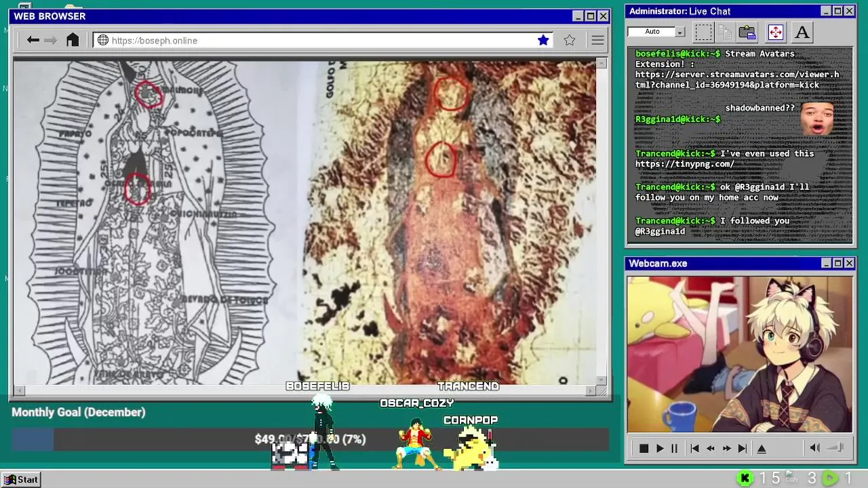The width and height of the screenshot is (868, 488).
Task: Rewind in the Webcam.exe player
Action: 710,448
